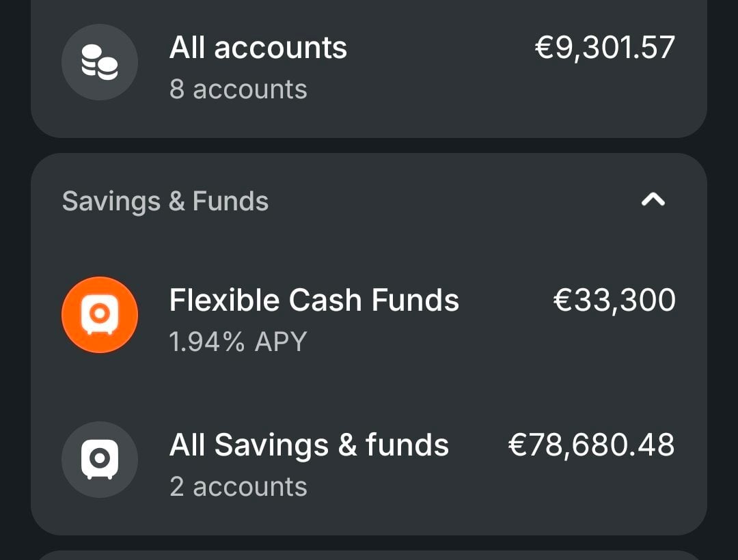
Task: Select the 'All Savings & funds' title text
Action: (309, 445)
